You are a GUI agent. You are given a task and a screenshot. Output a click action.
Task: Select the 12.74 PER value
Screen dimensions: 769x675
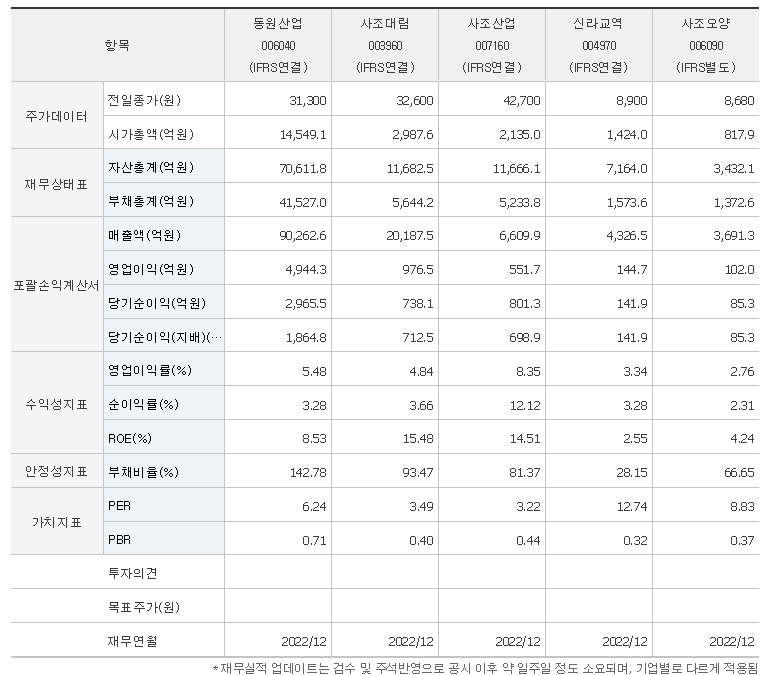[x=632, y=506]
